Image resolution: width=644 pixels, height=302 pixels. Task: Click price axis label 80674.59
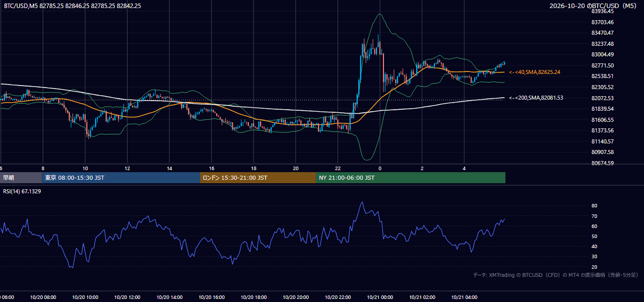click(602, 163)
